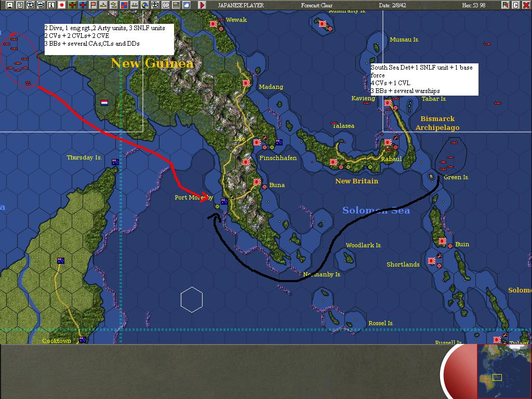Click the globe toolbar icon
Viewport: 532px width, 399px height.
click(145, 5)
